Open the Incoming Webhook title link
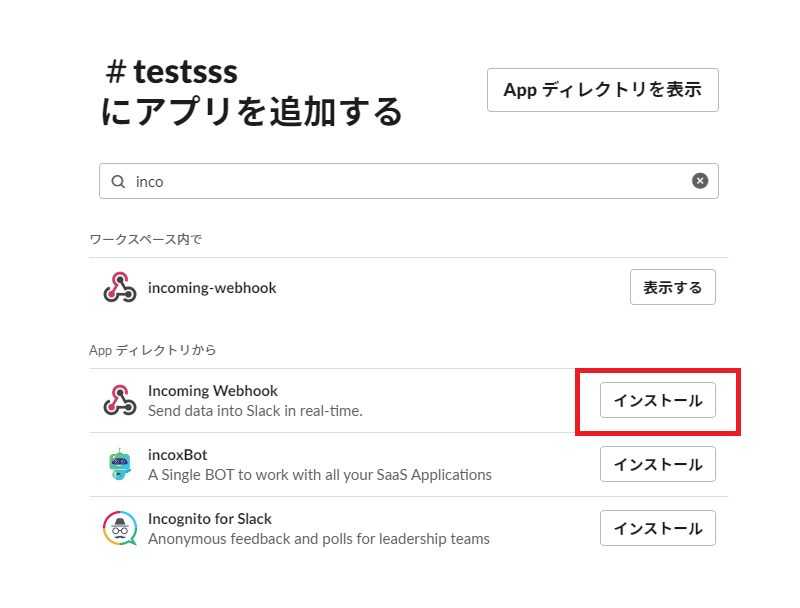Screen dimensions: 800x608 (212, 391)
